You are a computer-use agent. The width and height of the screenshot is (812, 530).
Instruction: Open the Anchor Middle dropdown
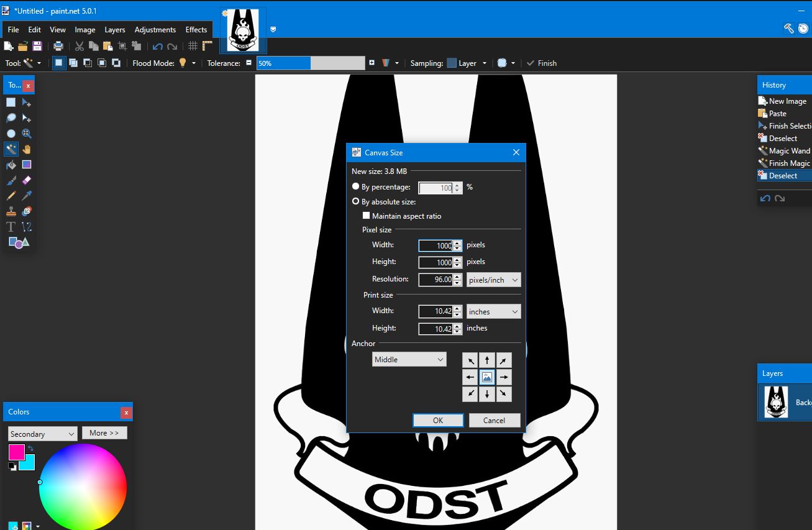pyautogui.click(x=409, y=359)
